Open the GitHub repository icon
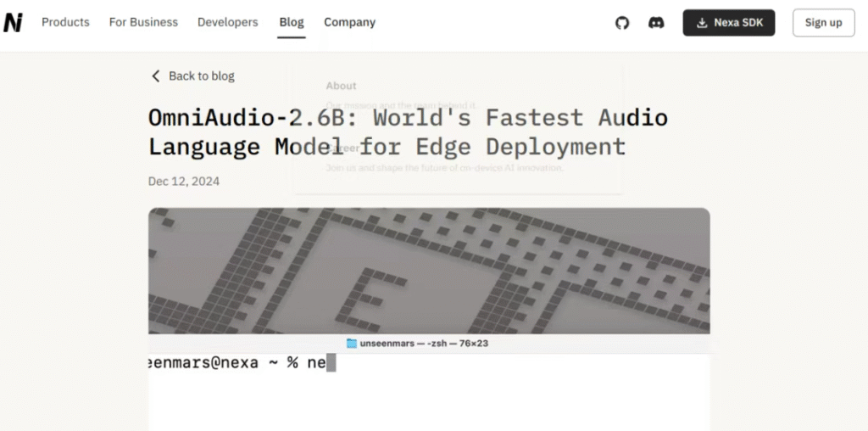This screenshot has height=431, width=868. [x=622, y=23]
